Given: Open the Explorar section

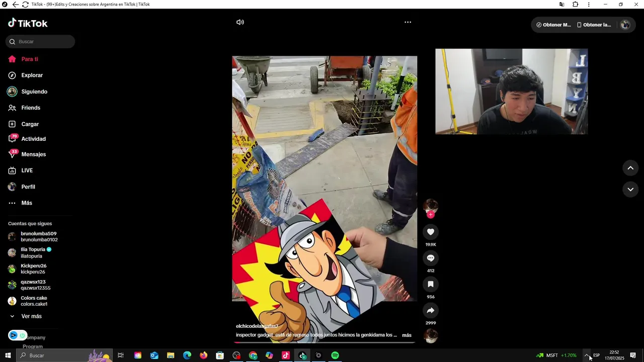Looking at the screenshot, I should pos(26,75).
